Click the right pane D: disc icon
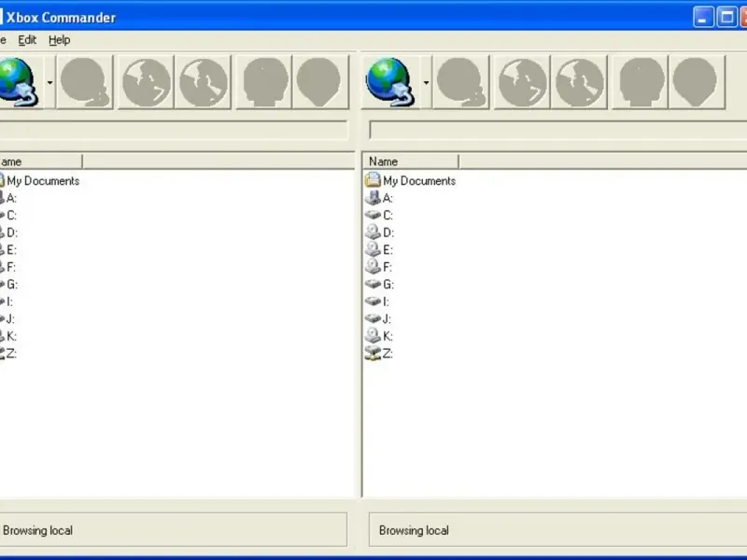Image resolution: width=747 pixels, height=560 pixels. coord(373,232)
